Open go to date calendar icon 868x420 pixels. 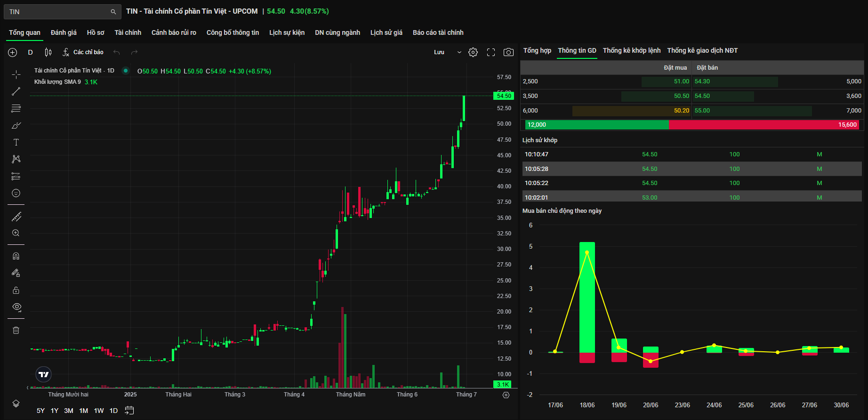coord(129,411)
